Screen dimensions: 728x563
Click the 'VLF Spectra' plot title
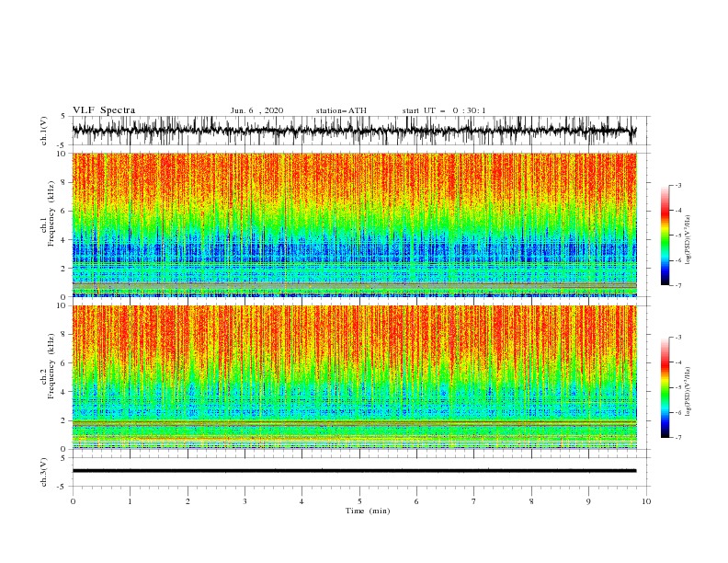(104, 110)
